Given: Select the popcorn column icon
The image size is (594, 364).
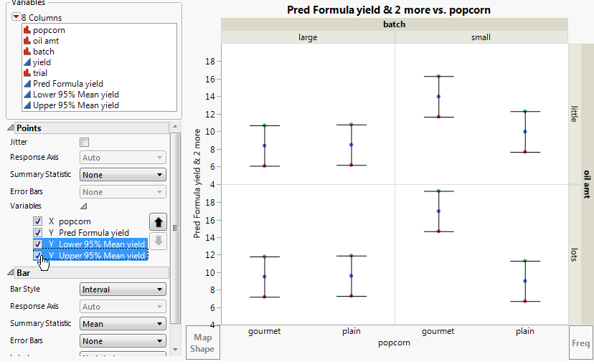Looking at the screenshot, I should coord(27,30).
